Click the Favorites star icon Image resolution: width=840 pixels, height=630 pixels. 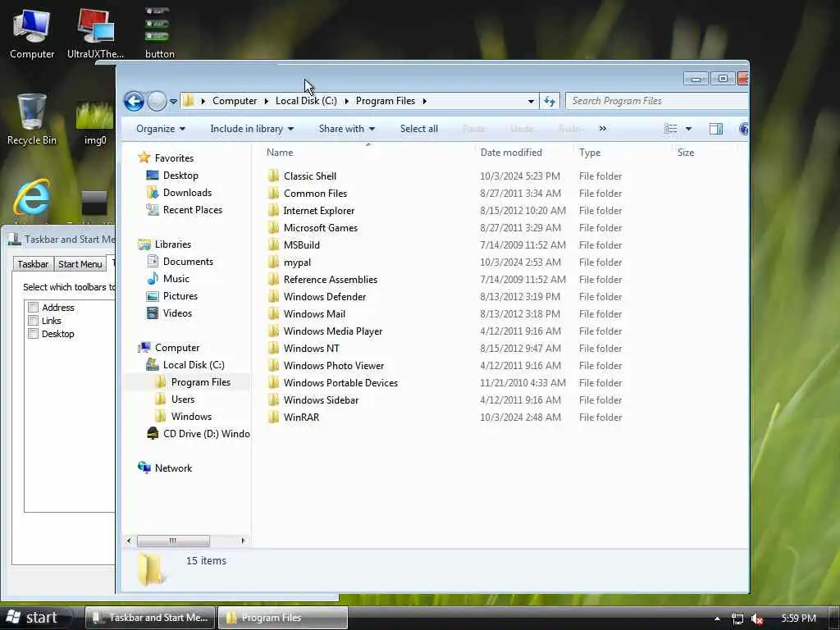[144, 157]
